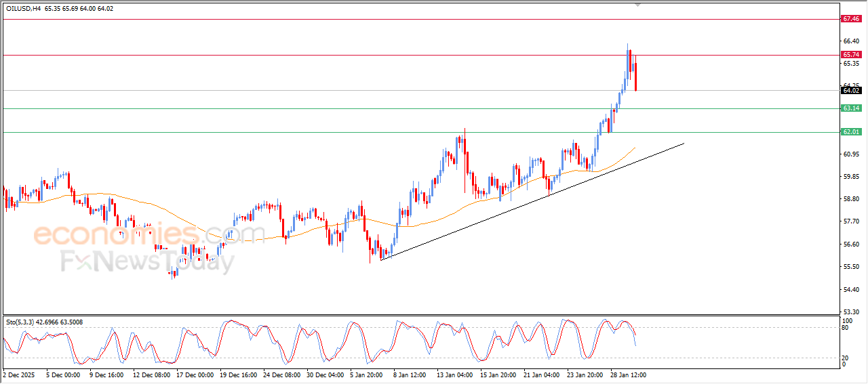Click the 2 Dec 2025 date label

[18, 374]
